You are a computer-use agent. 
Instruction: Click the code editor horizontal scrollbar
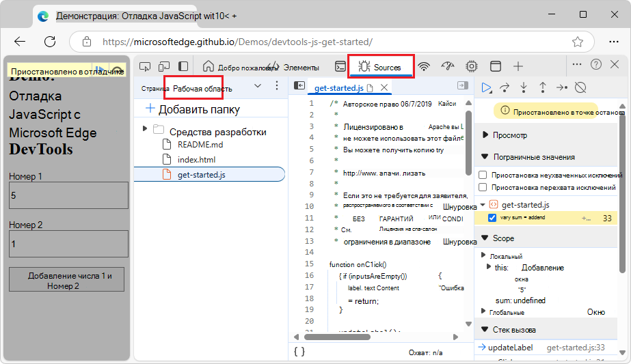click(337, 337)
